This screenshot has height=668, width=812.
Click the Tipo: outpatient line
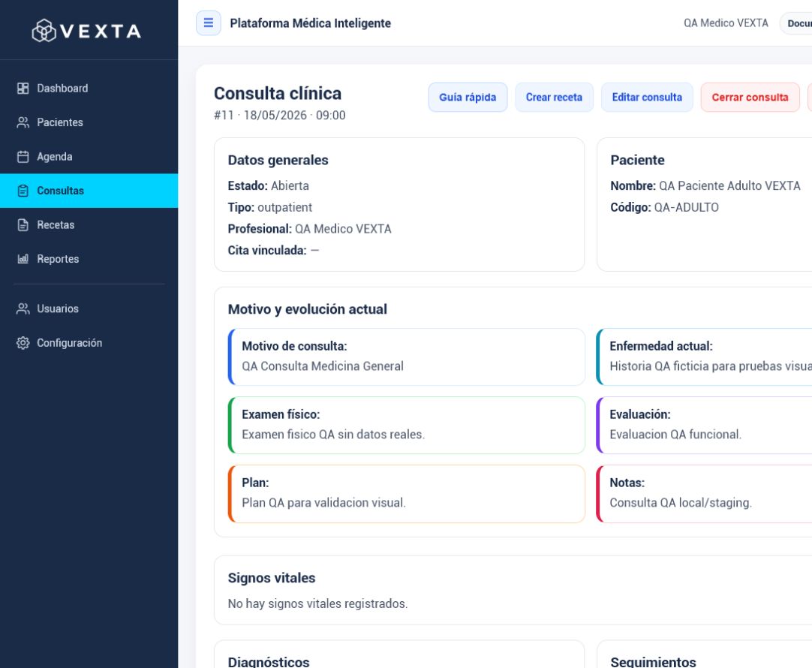pos(270,208)
